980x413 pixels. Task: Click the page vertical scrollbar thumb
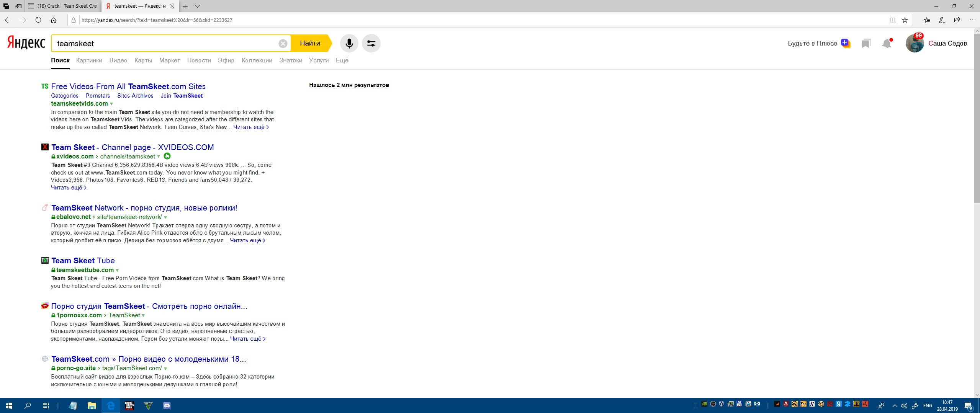click(977, 119)
